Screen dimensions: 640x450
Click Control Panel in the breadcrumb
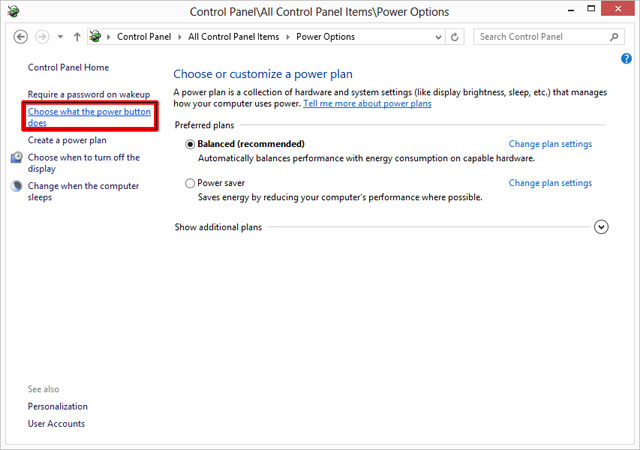point(146,37)
